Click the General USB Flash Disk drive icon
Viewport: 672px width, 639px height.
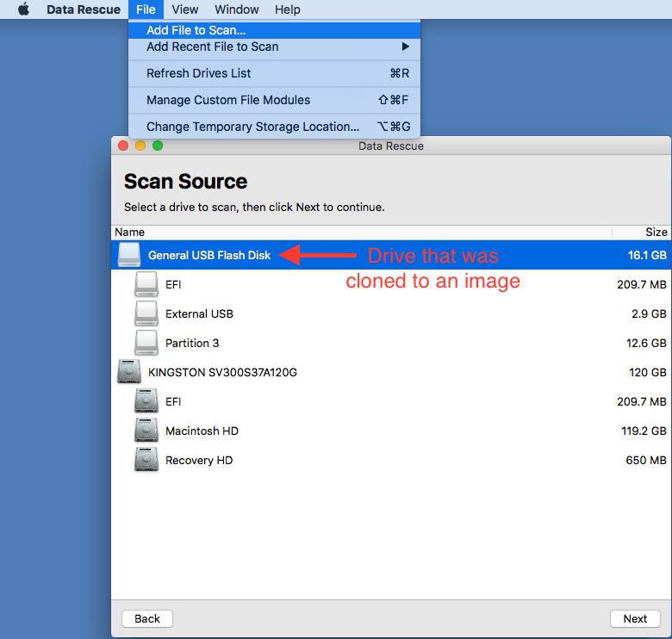[x=129, y=255]
